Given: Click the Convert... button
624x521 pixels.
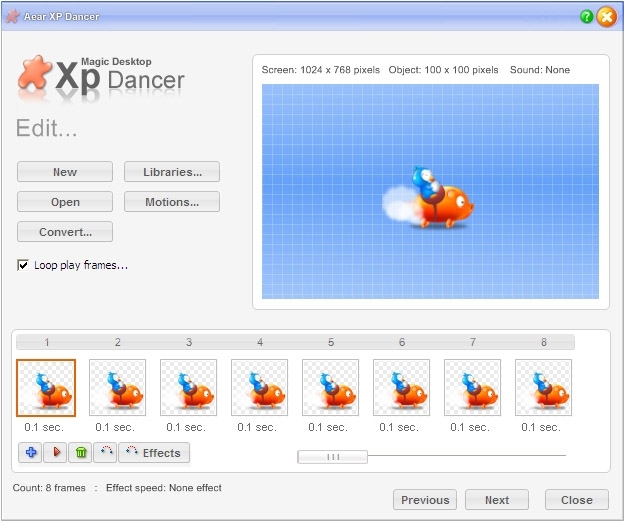Looking at the screenshot, I should pos(65,232).
